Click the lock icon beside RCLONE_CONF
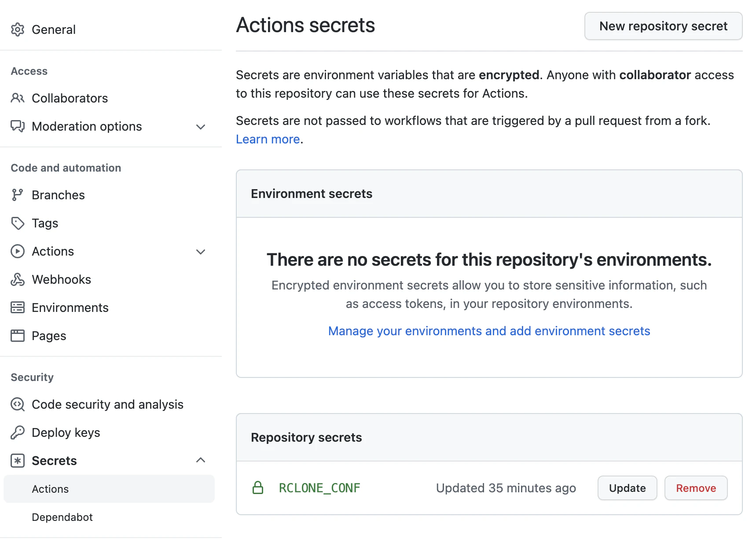 point(258,488)
